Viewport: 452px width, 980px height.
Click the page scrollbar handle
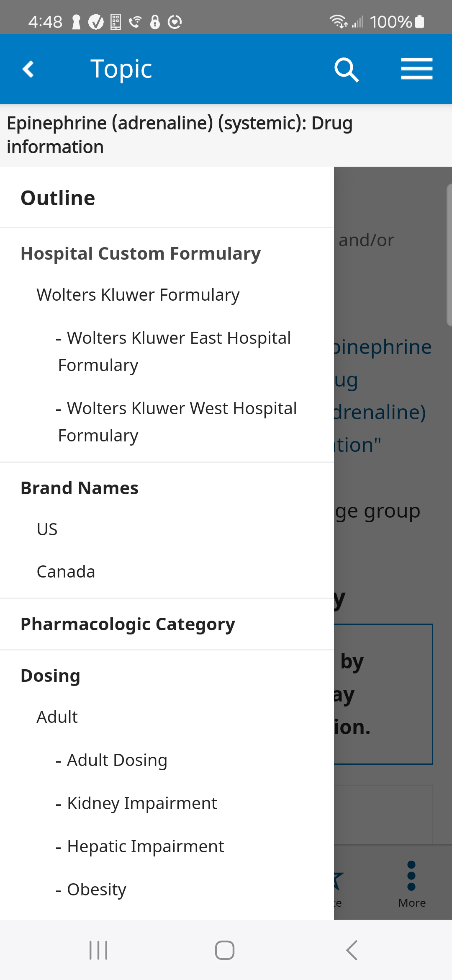coord(449,255)
